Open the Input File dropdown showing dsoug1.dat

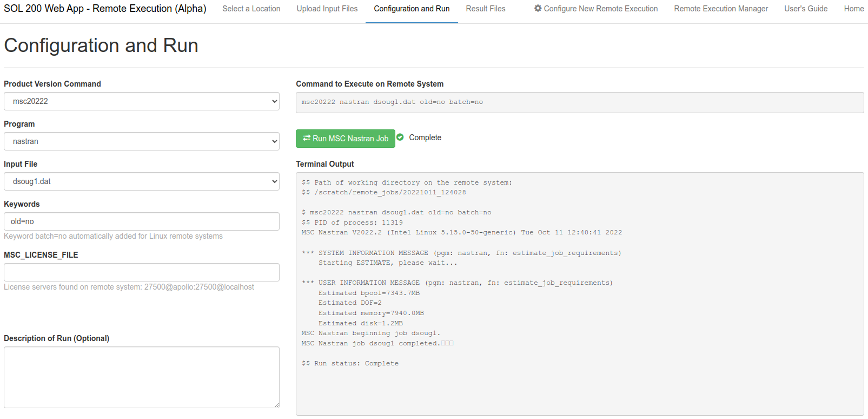142,181
